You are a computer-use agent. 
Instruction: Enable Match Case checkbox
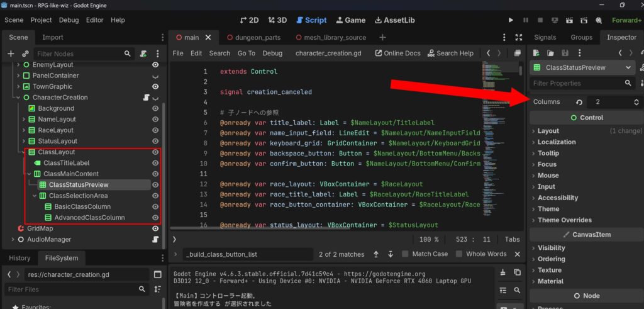406,254
